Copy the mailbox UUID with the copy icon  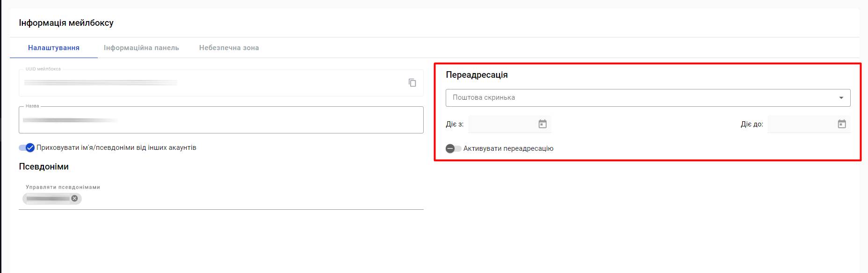tap(412, 83)
